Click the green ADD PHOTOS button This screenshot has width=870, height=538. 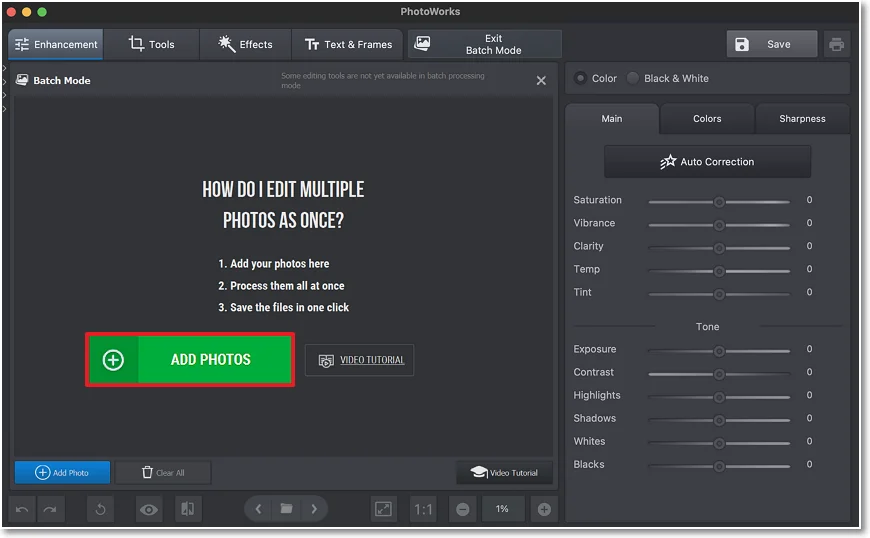tap(190, 359)
